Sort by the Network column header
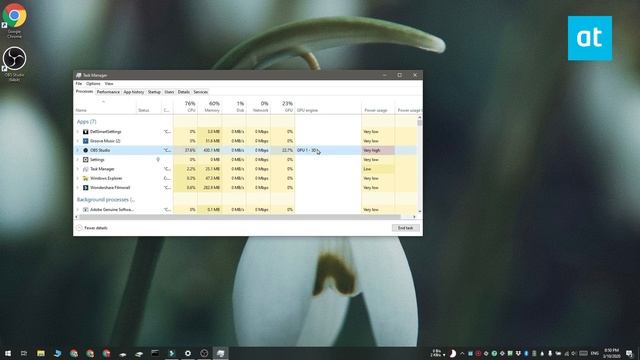The image size is (640, 360). (x=258, y=107)
